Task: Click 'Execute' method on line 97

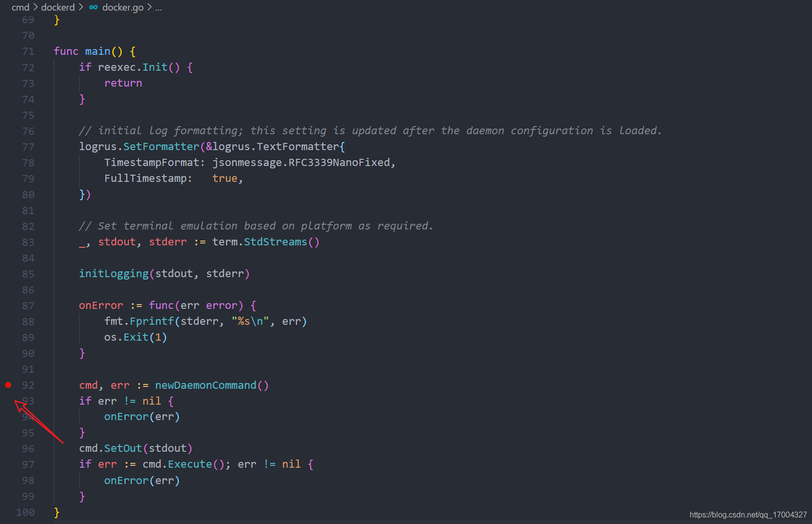Action: (x=190, y=464)
